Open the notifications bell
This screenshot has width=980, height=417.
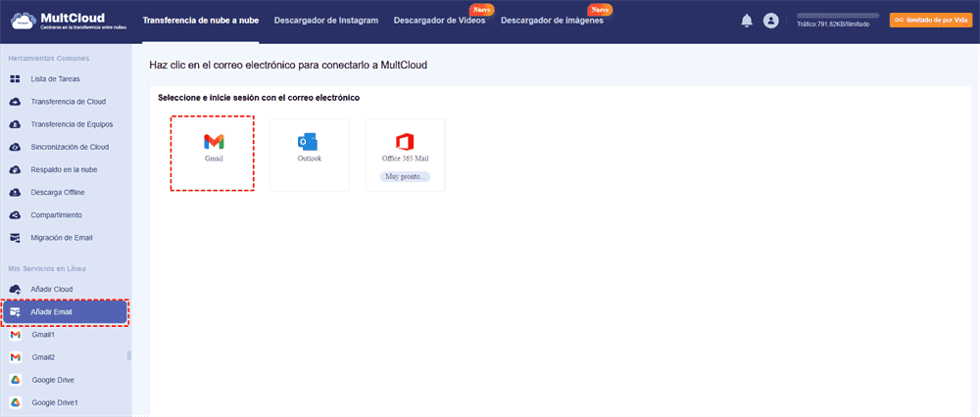click(746, 21)
